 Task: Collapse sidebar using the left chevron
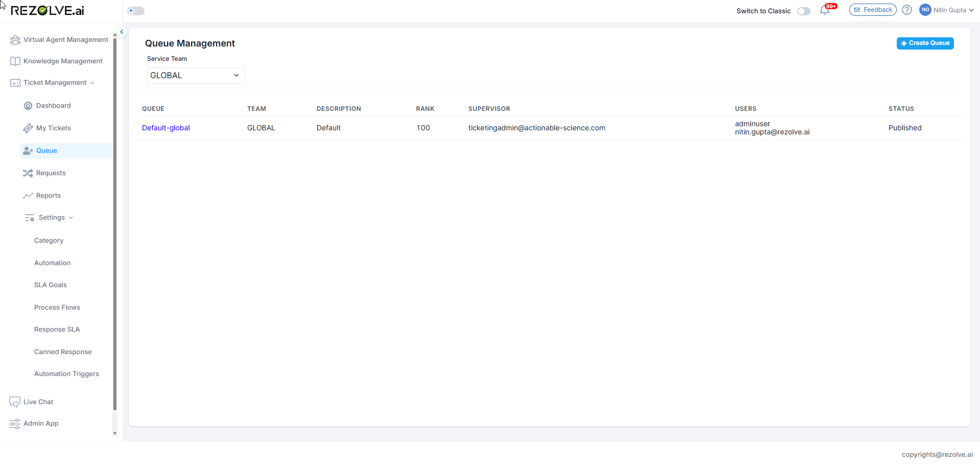coord(122,32)
